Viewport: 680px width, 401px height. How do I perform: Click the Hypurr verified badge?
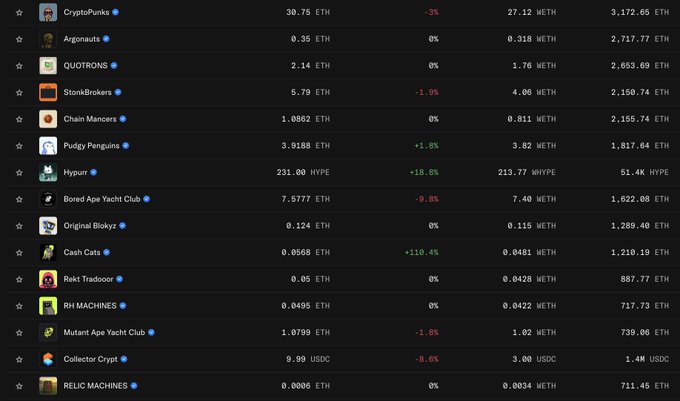coord(93,172)
